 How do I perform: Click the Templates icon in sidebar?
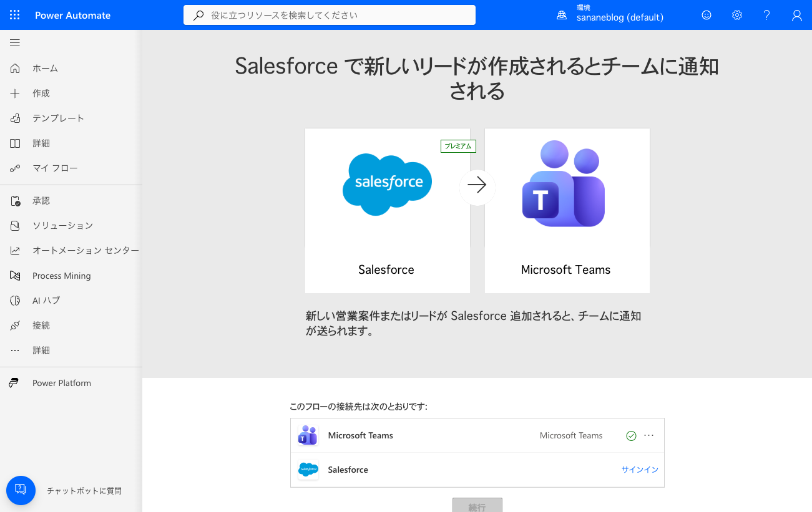(x=15, y=118)
